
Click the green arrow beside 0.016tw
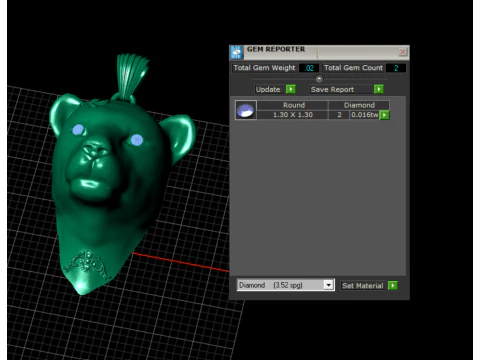[384, 115]
